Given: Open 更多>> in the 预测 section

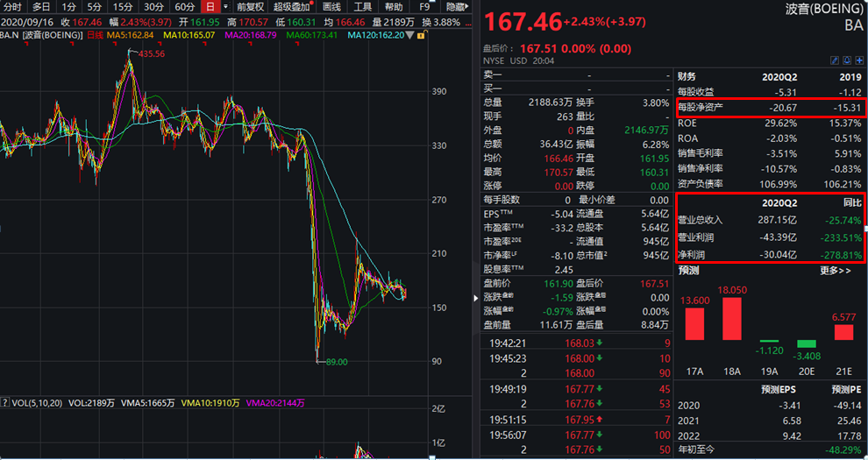Looking at the screenshot, I should [x=836, y=271].
